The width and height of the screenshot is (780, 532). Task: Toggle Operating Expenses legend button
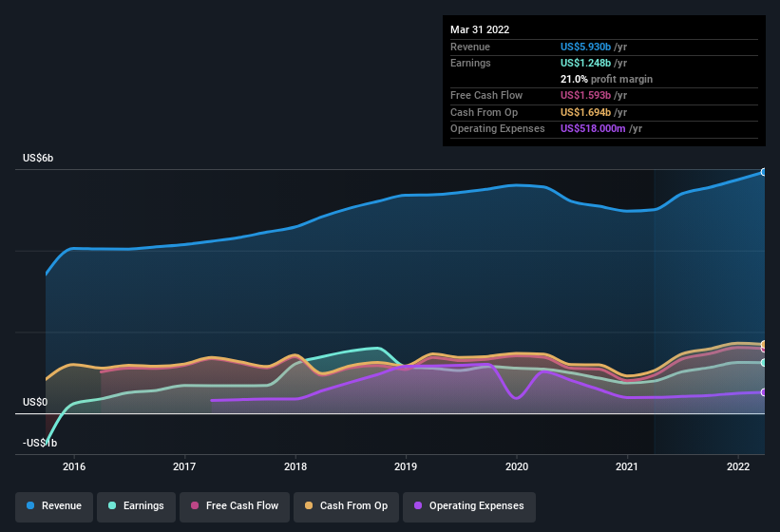[x=469, y=506]
